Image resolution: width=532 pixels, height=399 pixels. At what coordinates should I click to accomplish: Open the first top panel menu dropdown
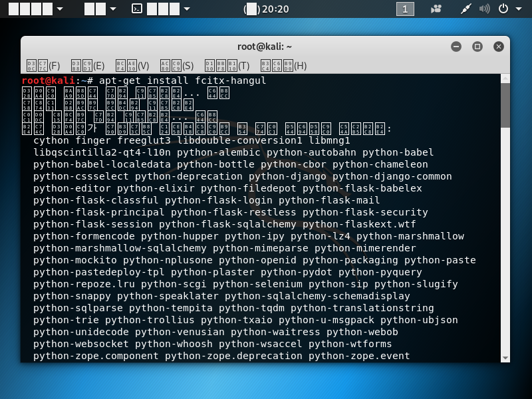36,9
